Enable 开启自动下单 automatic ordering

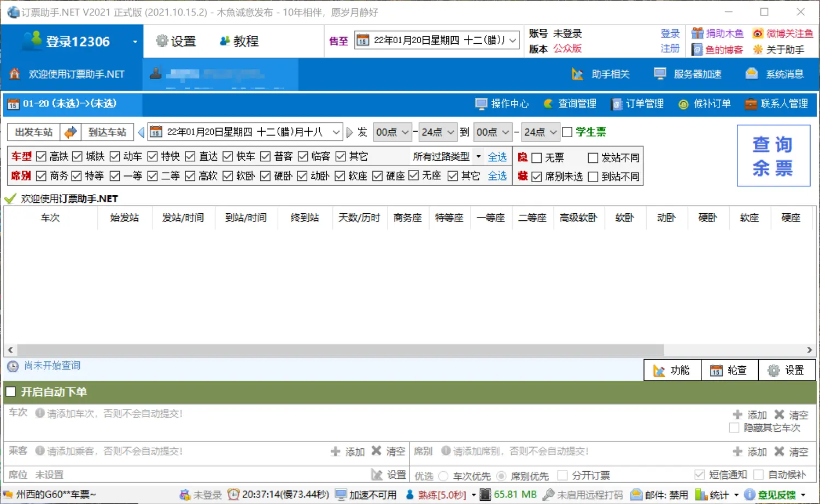[10, 391]
